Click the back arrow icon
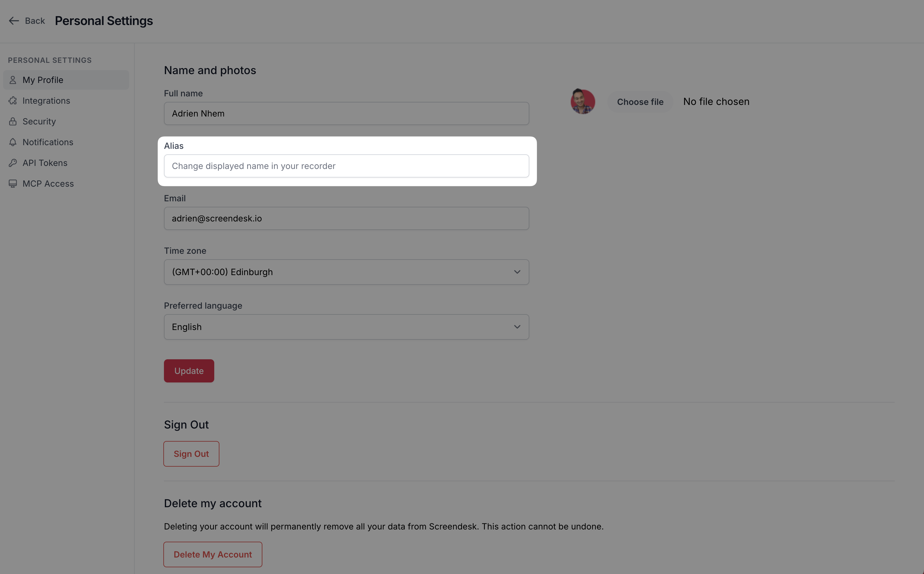The height and width of the screenshot is (574, 924). tap(14, 21)
